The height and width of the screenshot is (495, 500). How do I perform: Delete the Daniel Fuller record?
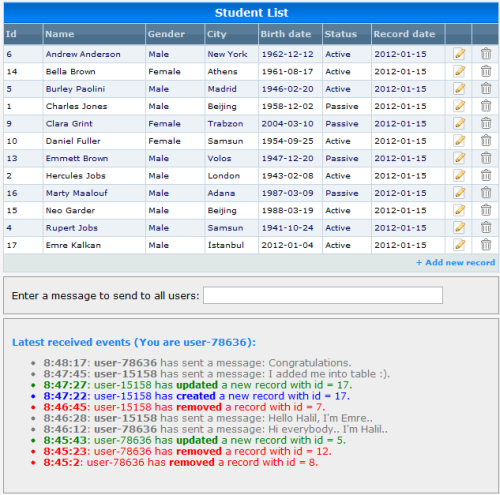(486, 140)
